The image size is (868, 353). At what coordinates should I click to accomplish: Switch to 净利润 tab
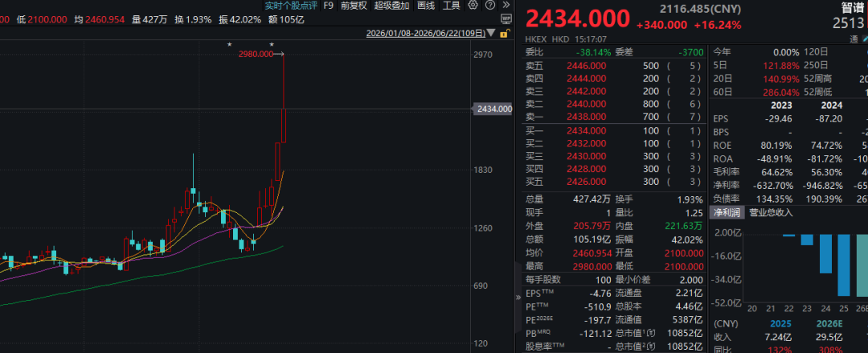point(726,212)
